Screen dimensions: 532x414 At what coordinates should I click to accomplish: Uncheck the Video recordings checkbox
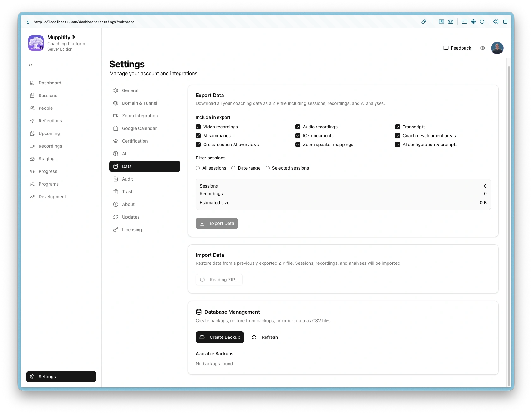point(198,127)
